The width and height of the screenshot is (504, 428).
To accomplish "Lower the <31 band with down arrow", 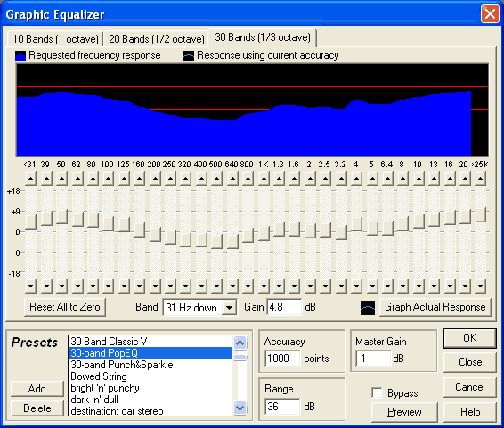I will pos(30,286).
